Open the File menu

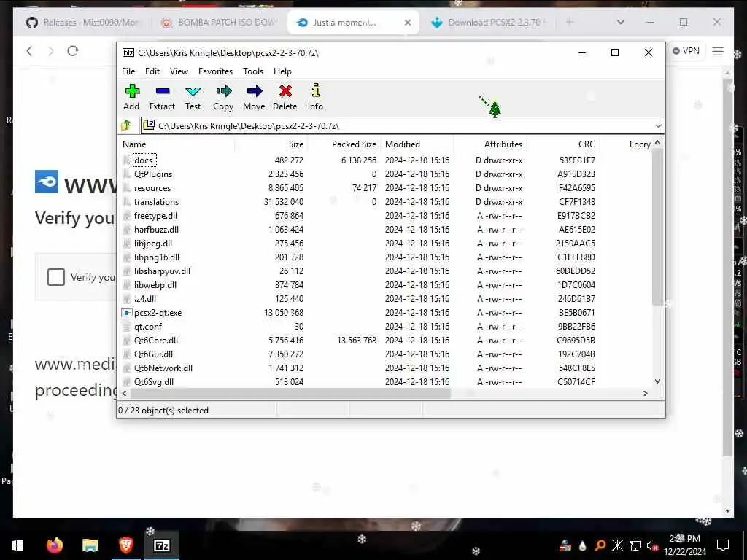[x=128, y=71]
